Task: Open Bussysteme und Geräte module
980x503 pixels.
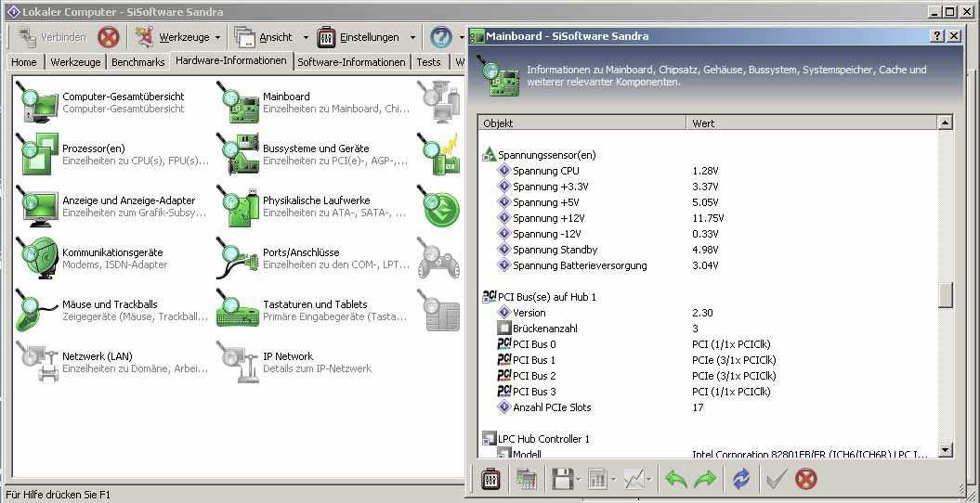Action: pyautogui.click(x=312, y=154)
